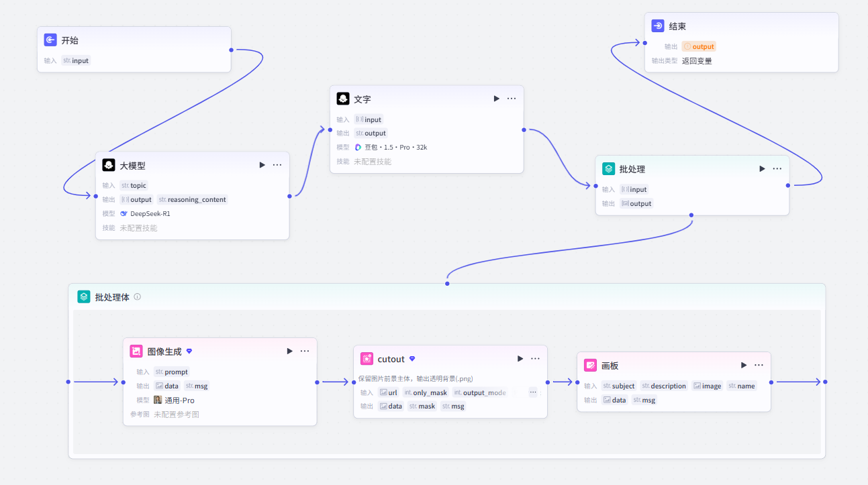
Task: Open the 画板 node more options menu
Action: [x=759, y=366]
